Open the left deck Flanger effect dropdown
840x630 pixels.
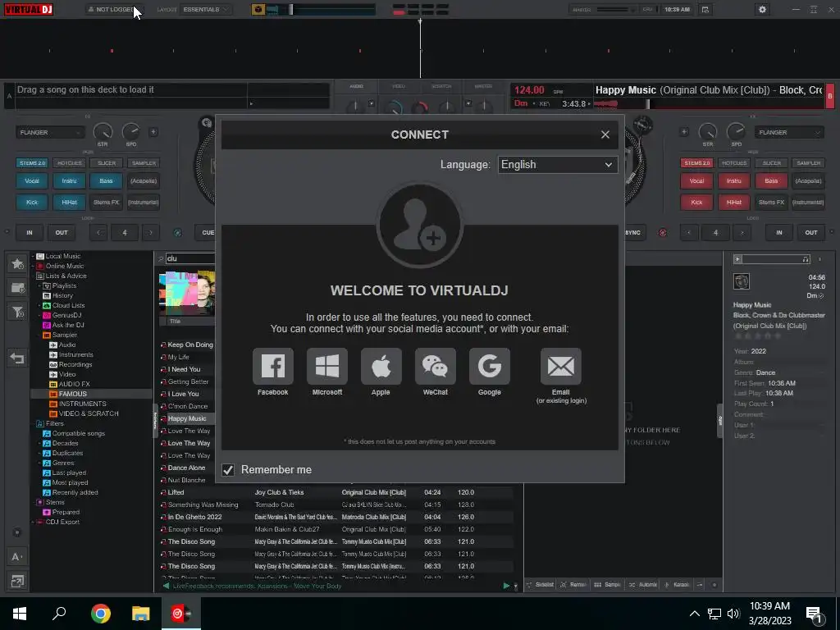point(50,132)
